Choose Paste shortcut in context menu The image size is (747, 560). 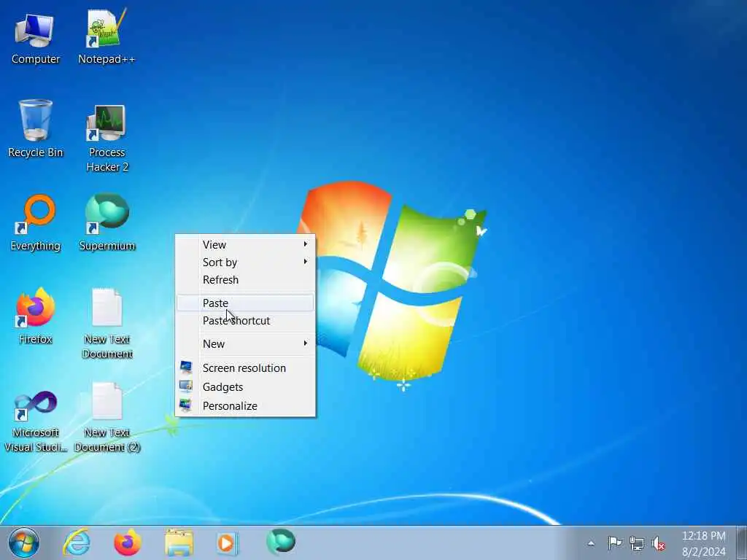pyautogui.click(x=245, y=321)
